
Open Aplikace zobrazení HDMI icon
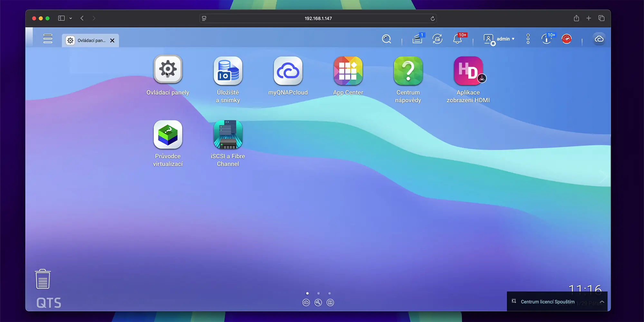(468, 71)
